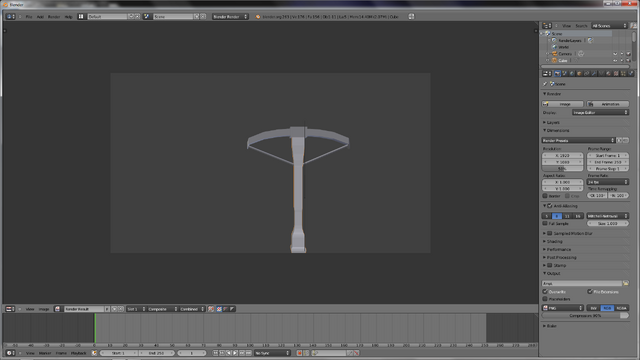Click the outliner editor type icon

(547, 26)
